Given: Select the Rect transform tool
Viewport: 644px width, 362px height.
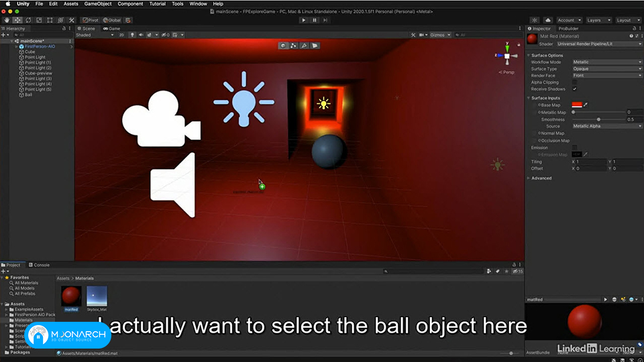Looking at the screenshot, I should [x=50, y=20].
